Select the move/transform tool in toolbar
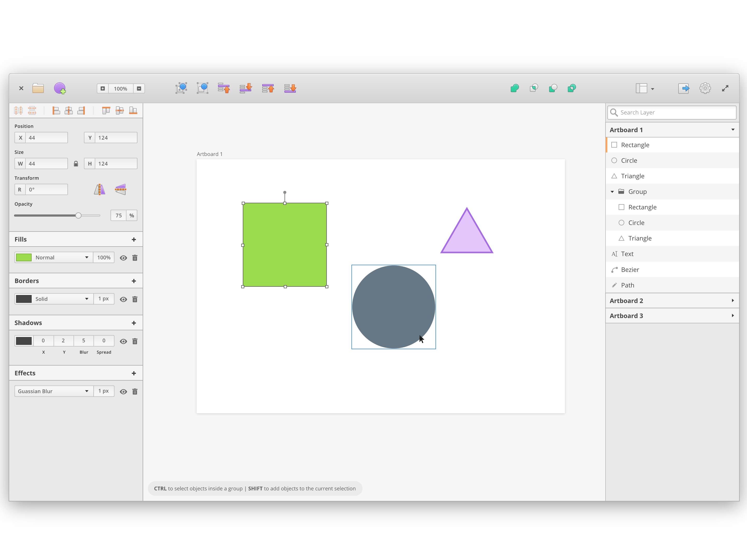 181,88
